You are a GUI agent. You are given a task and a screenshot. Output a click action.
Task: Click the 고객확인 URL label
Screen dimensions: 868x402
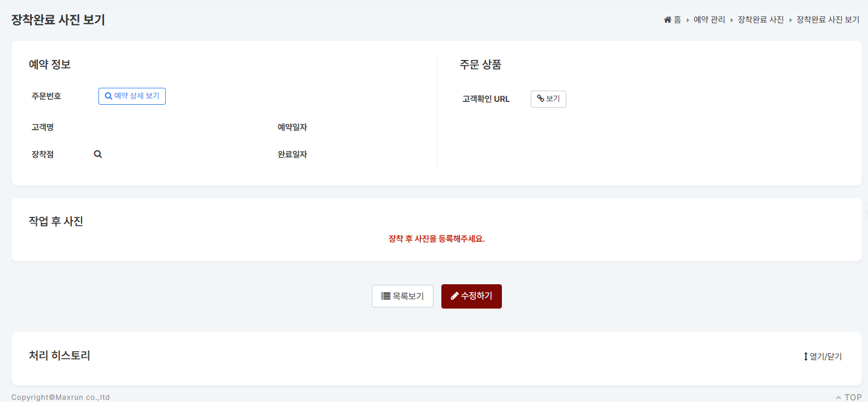click(x=486, y=99)
